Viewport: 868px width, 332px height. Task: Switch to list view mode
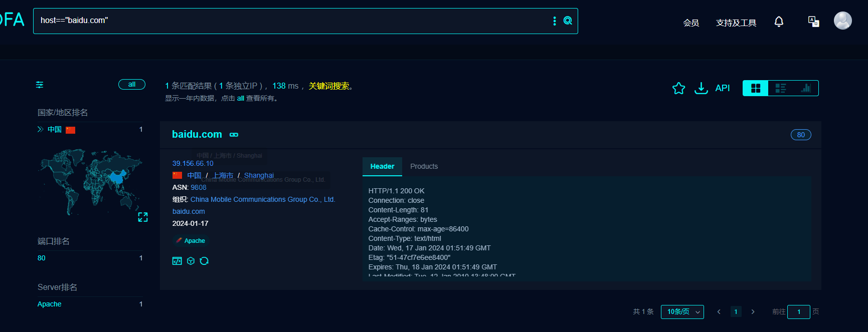(x=781, y=88)
